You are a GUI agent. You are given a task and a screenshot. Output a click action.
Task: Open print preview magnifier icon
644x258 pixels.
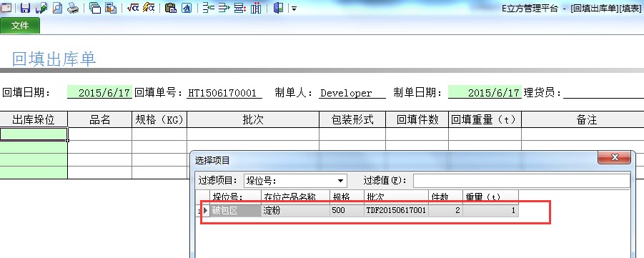56,8
